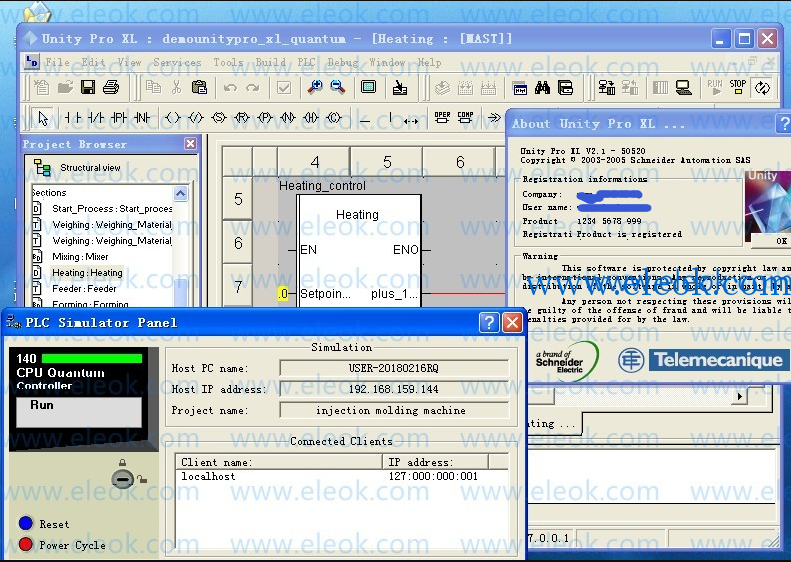Select the arrow pointer selection tool
The image size is (791, 562).
coord(43,118)
